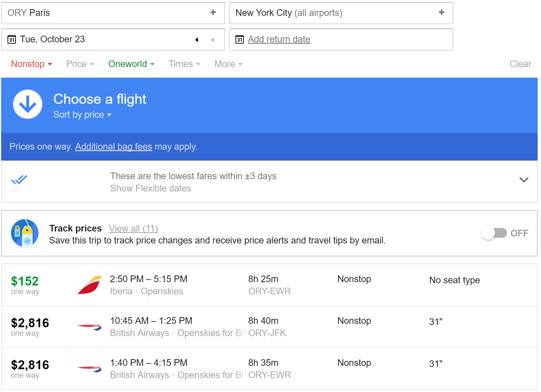Click the blue down-arrow circle icon

[28, 104]
